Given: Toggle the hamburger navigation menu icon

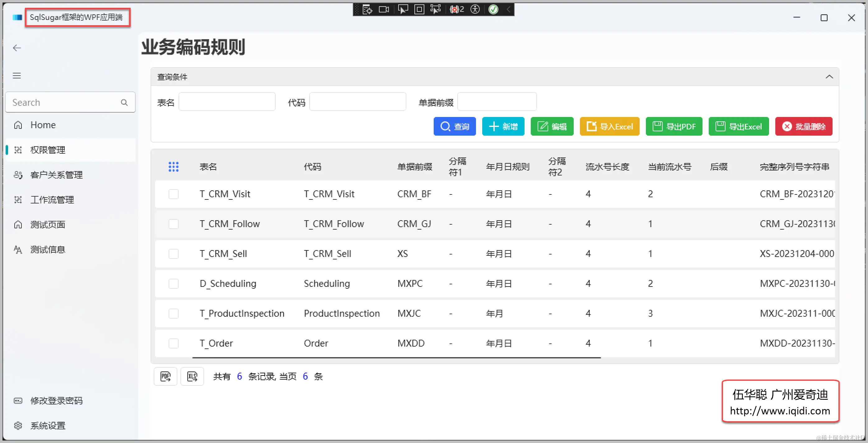Looking at the screenshot, I should (x=17, y=76).
